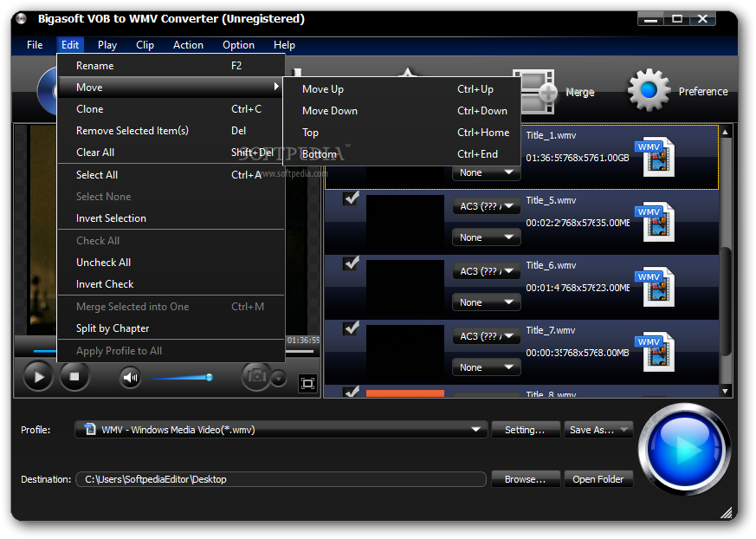Click WMV file icon for Title_7.wmv
The width and height of the screenshot is (756, 539).
pyautogui.click(x=656, y=352)
